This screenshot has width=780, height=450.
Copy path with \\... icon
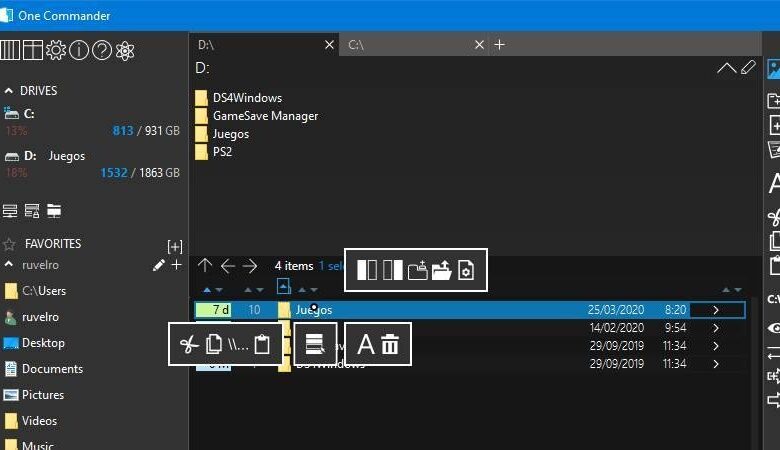click(x=238, y=344)
